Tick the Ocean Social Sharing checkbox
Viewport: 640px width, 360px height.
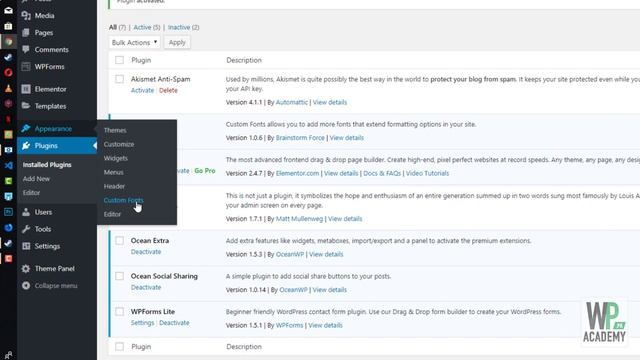pos(119,276)
